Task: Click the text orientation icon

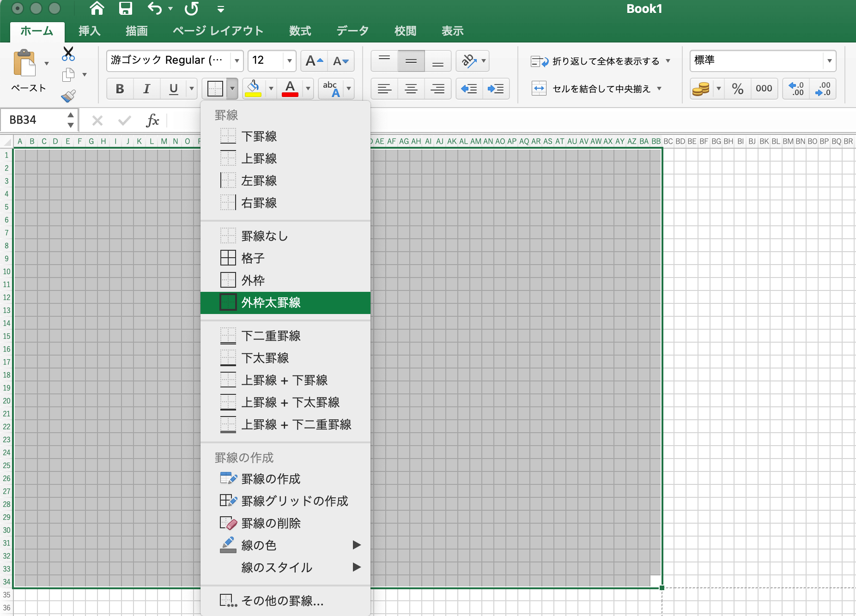Action: (x=469, y=61)
